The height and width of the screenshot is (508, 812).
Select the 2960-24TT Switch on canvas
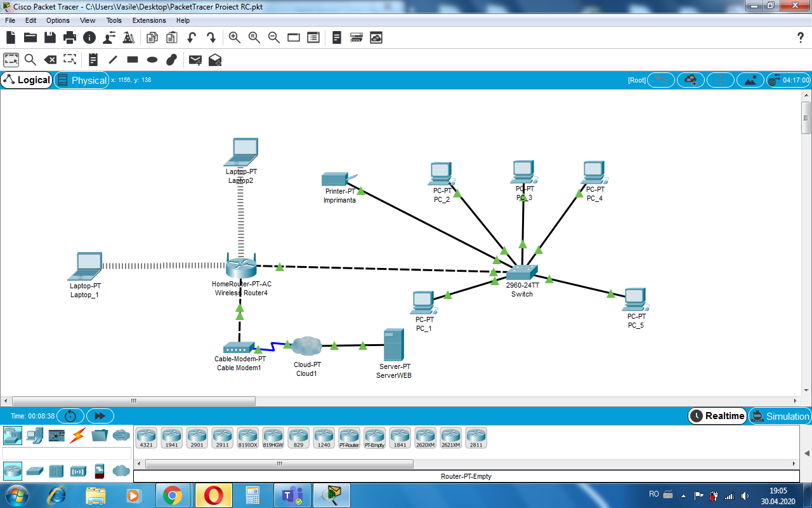point(522,273)
